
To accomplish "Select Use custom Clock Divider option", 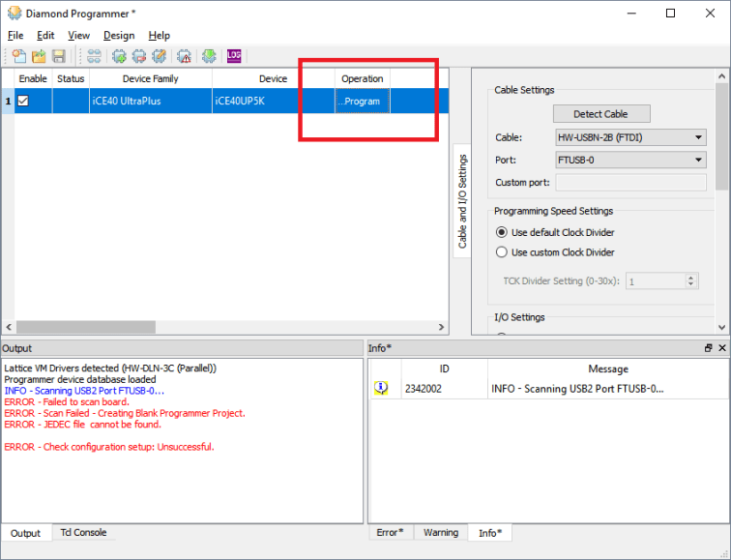I will click(x=502, y=252).
